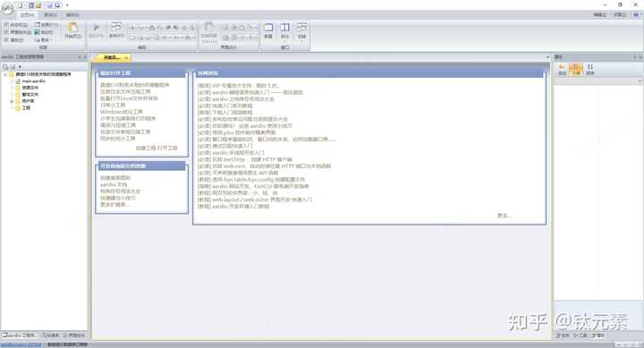Click the Start Page (开始页) ribbon button
The image size is (644, 348).
(x=73, y=31)
